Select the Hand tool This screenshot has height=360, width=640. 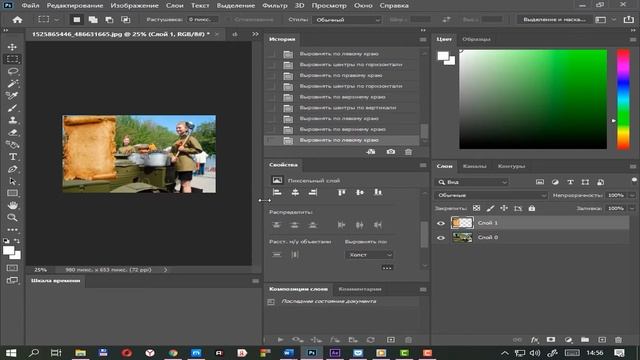click(12, 205)
